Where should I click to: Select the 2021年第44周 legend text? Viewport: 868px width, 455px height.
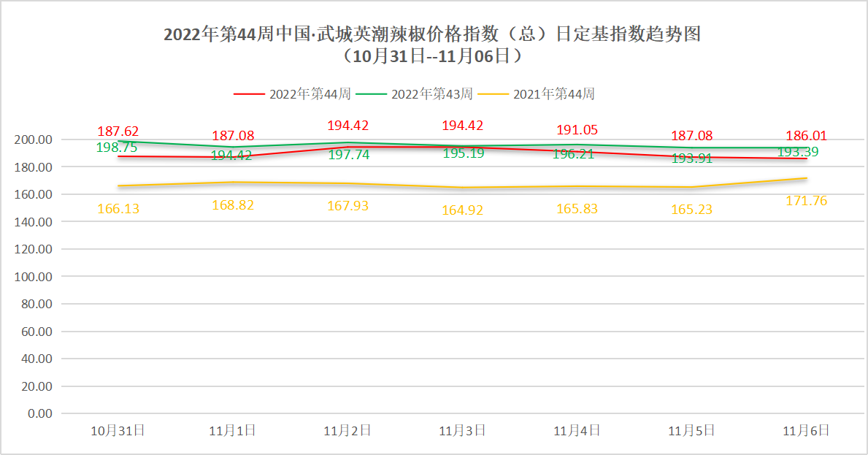tap(553, 94)
